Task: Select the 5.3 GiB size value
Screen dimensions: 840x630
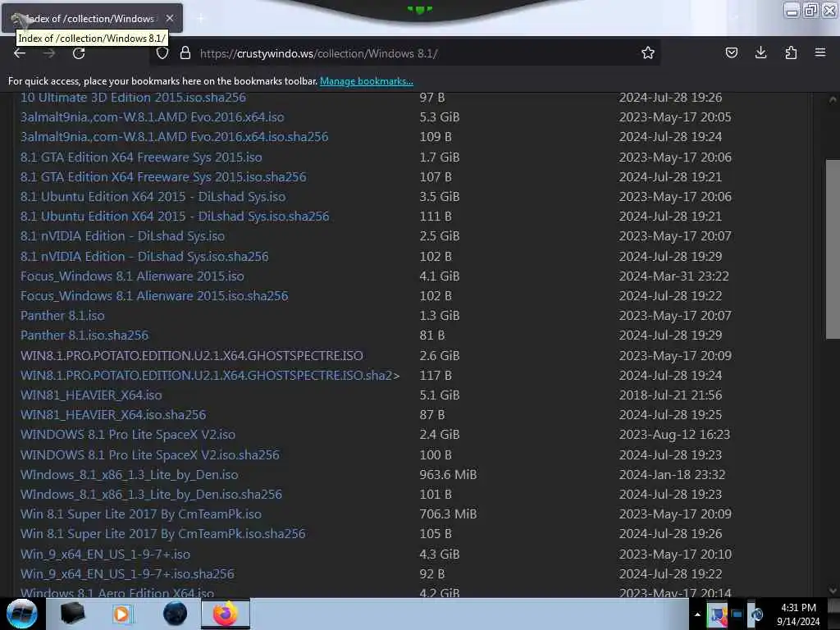Action: point(440,116)
